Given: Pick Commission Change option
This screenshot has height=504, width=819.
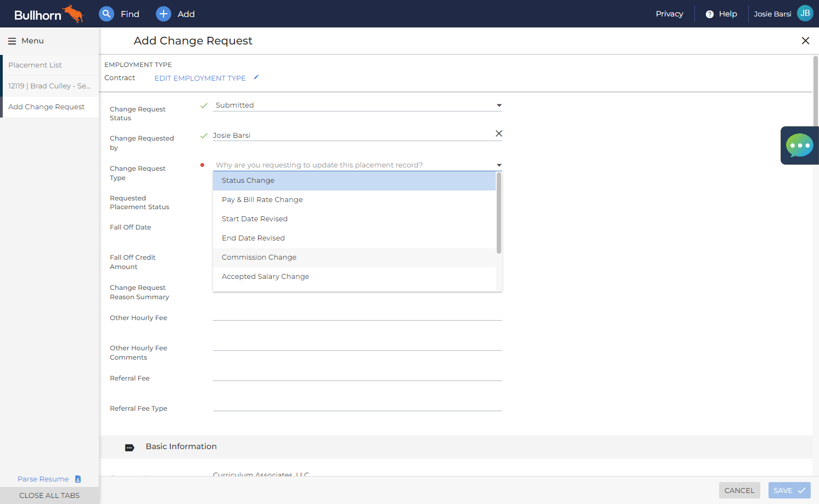Looking at the screenshot, I should click(354, 257).
